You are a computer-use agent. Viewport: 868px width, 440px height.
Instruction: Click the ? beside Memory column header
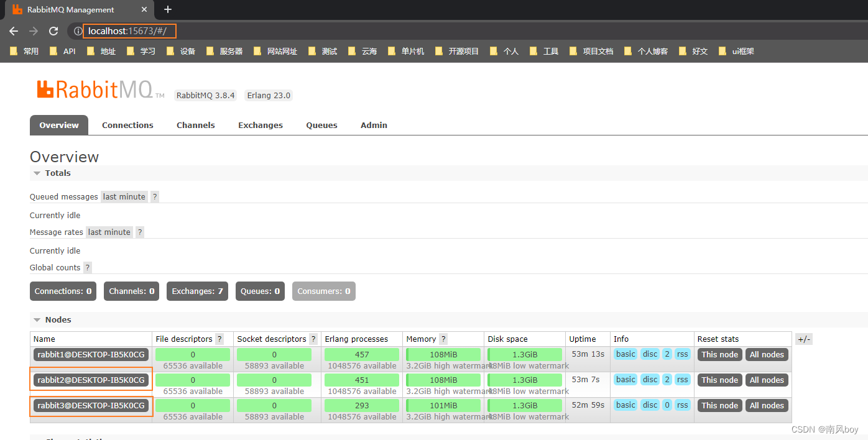pyautogui.click(x=443, y=339)
